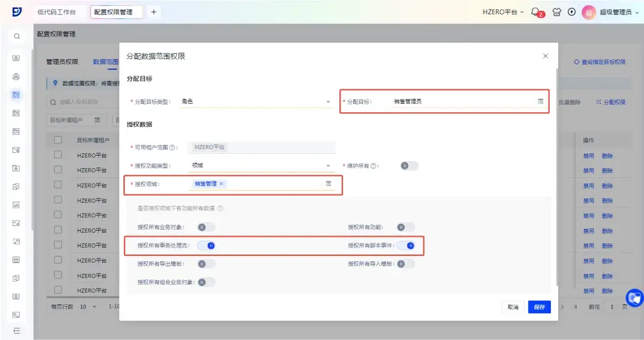Remove the 销售管理 tag
Image resolution: width=644 pixels, height=340 pixels.
pyautogui.click(x=221, y=184)
